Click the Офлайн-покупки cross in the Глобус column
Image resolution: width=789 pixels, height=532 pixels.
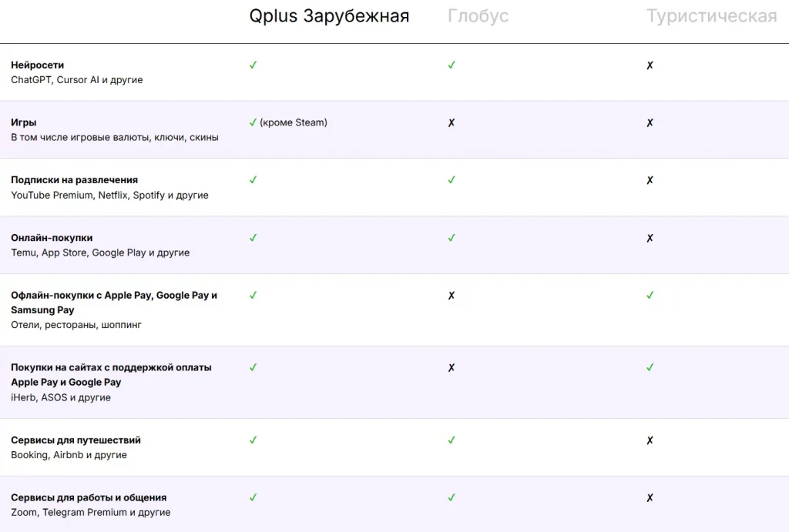(452, 295)
